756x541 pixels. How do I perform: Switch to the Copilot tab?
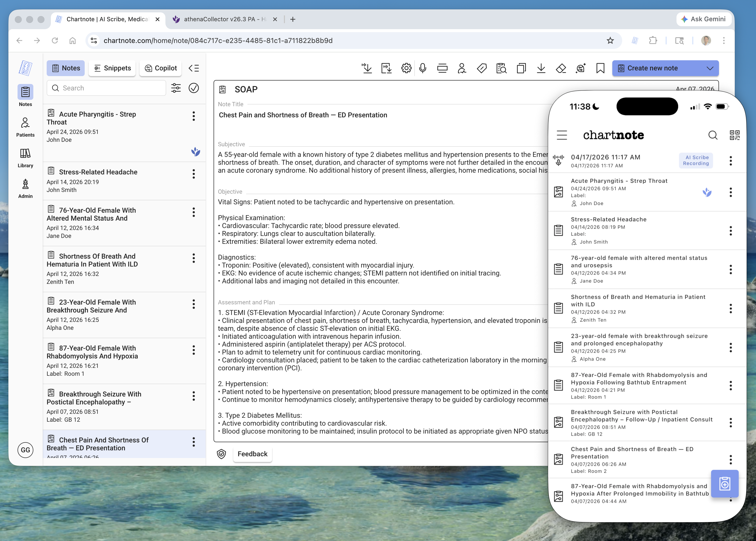pyautogui.click(x=160, y=68)
